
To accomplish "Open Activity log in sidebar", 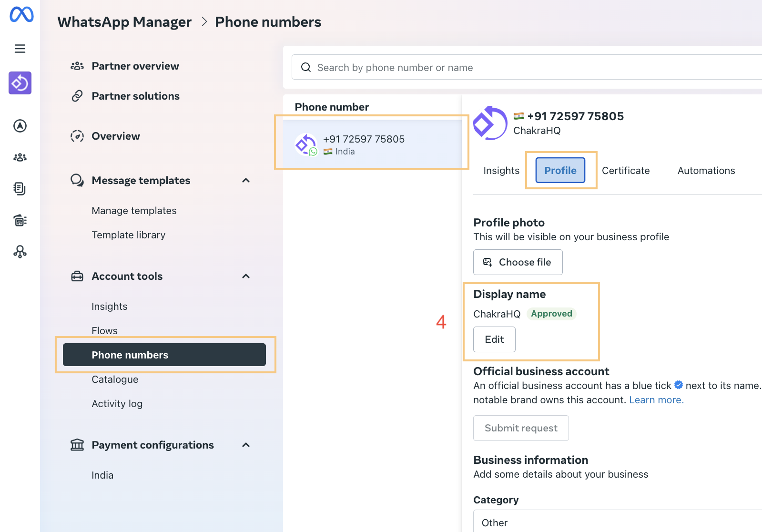I will tap(117, 404).
